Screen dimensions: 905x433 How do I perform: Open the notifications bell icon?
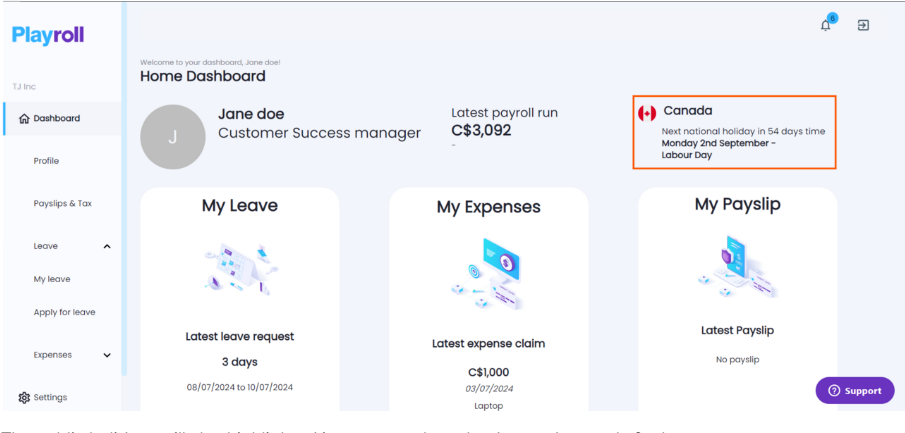pos(826,25)
